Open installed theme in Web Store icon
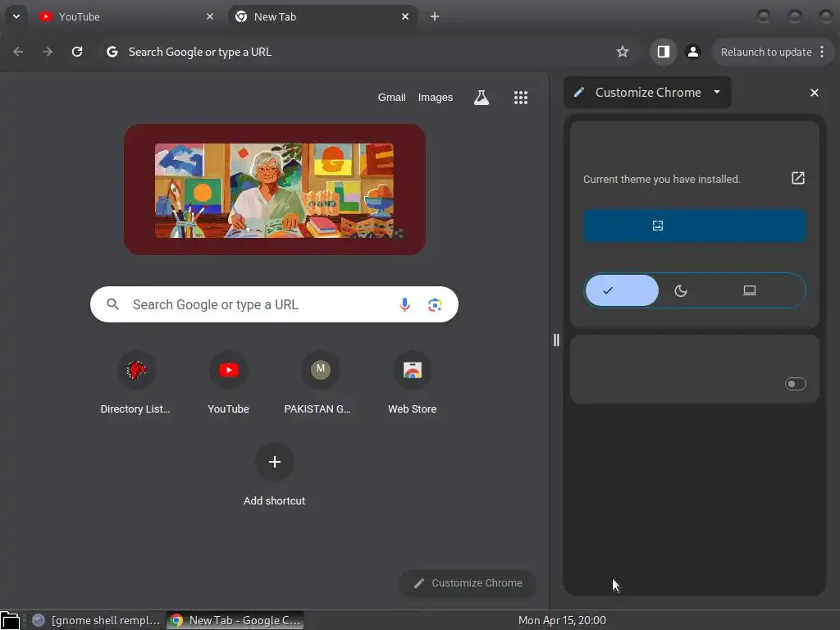 [x=797, y=178]
